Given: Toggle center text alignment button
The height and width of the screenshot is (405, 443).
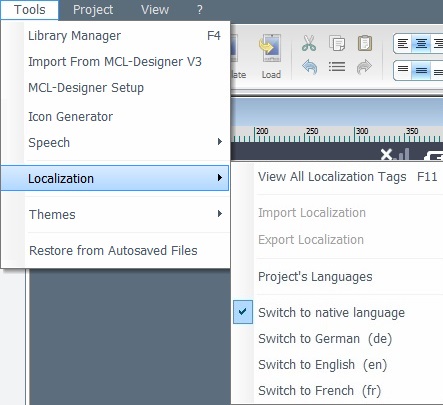Looking at the screenshot, I should 421,44.
